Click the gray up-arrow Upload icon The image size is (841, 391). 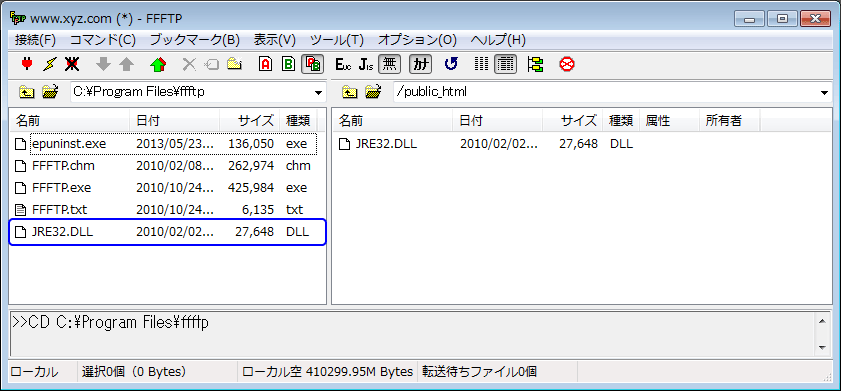click(126, 65)
